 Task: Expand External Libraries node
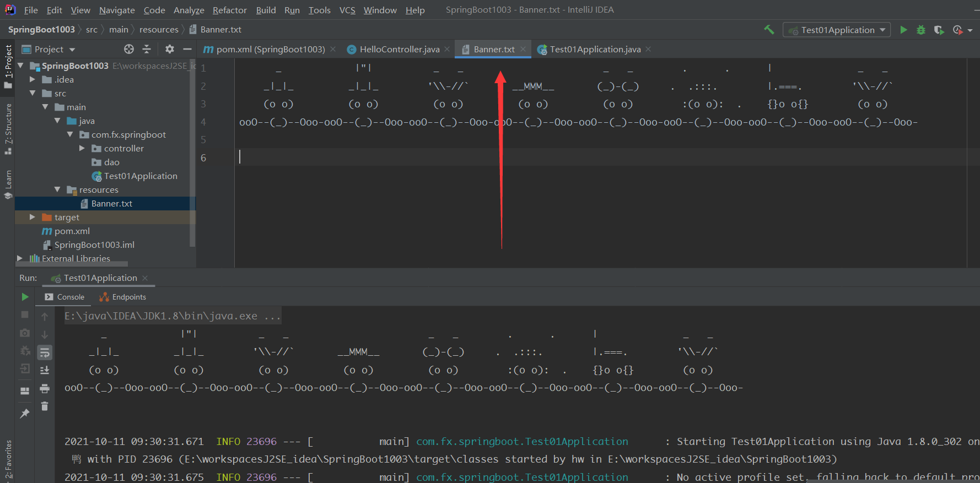click(20, 258)
